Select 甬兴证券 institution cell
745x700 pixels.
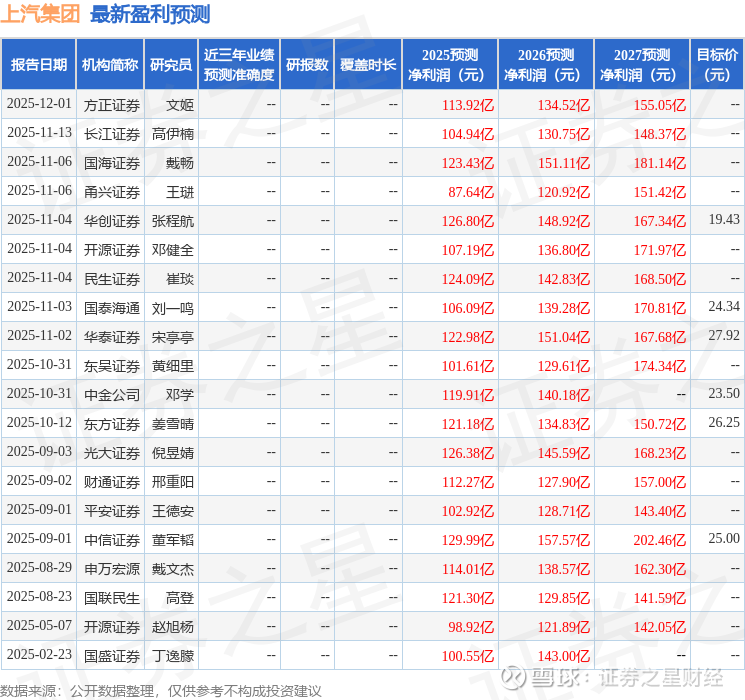[x=112, y=192]
